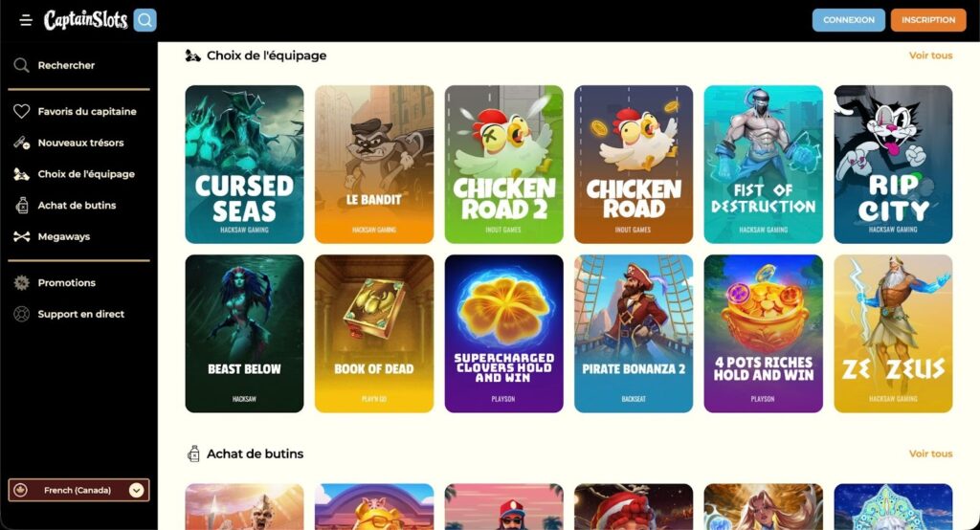The image size is (980, 530).
Task: Select the Favoris du capitaine heart icon
Action: [22, 111]
